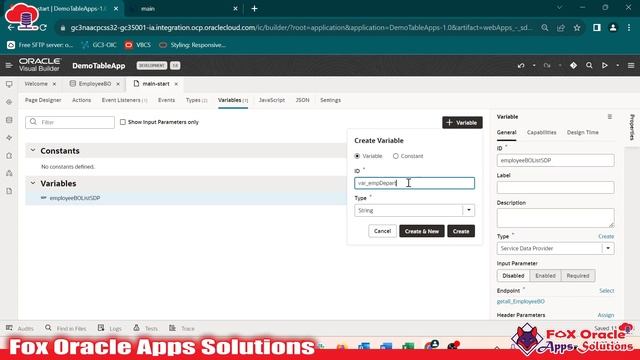Switch to Settings tab

(x=330, y=100)
